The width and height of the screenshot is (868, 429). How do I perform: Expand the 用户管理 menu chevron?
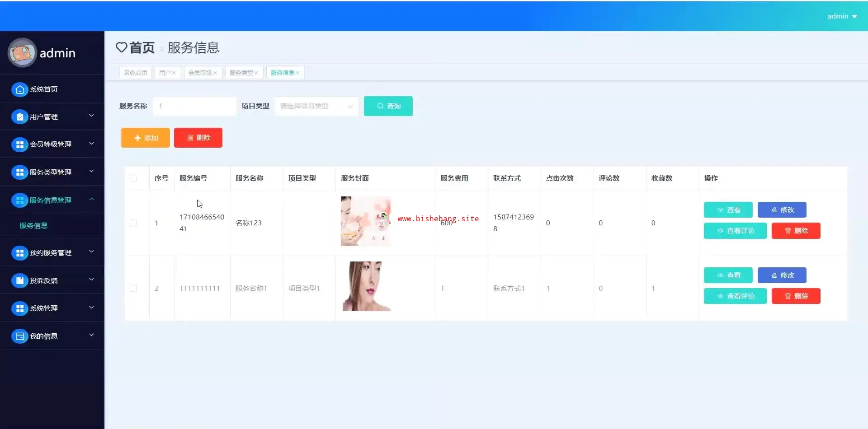click(91, 116)
